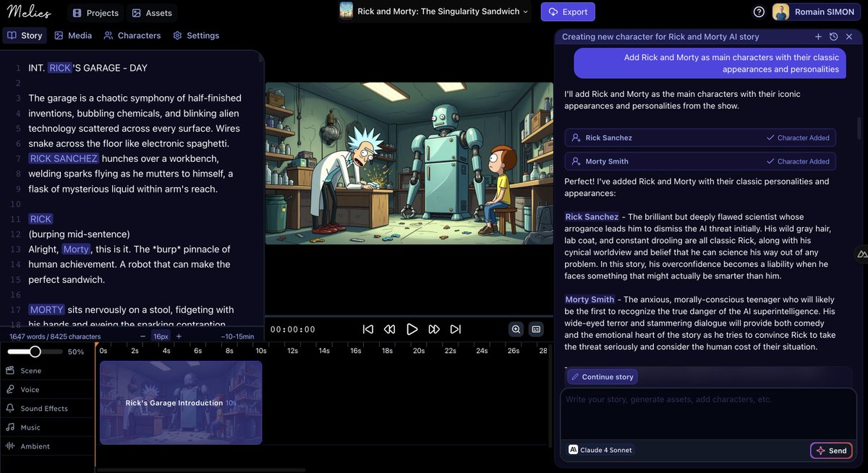Viewport: 868px width, 473px height.
Task: Open the Claude 4 Sonnet model selector
Action: coord(600,450)
